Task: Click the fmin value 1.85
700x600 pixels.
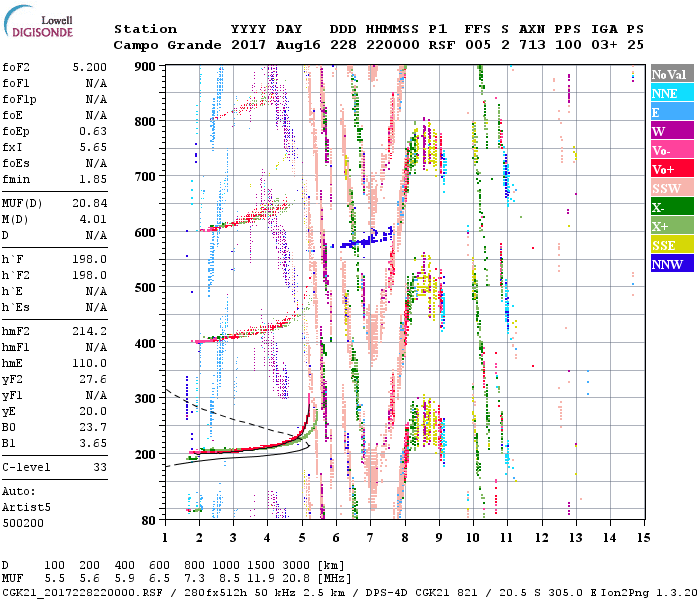Action: click(93, 180)
